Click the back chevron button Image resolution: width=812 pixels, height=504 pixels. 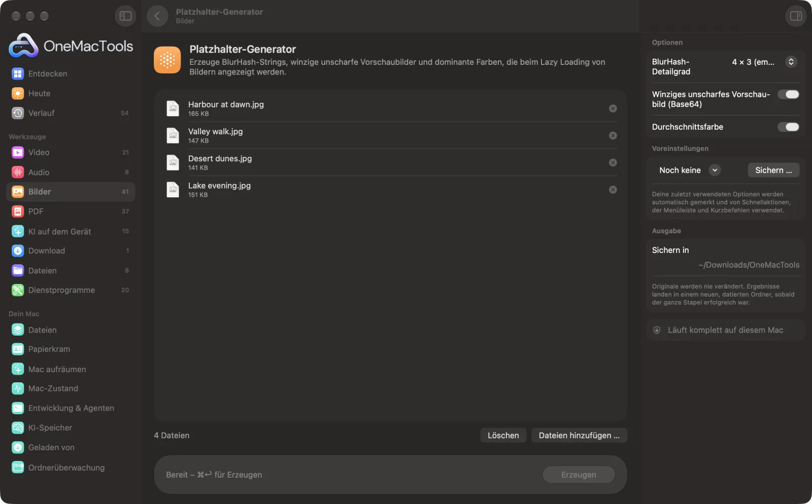coord(157,16)
